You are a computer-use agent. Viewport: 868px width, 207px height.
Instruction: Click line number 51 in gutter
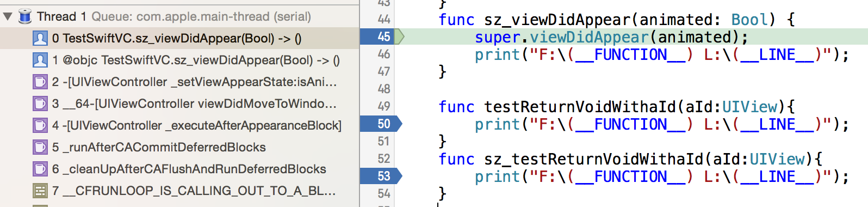[384, 141]
